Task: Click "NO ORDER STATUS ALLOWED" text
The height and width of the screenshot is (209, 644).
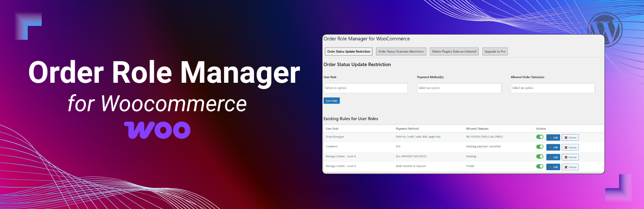Action: 484,137
